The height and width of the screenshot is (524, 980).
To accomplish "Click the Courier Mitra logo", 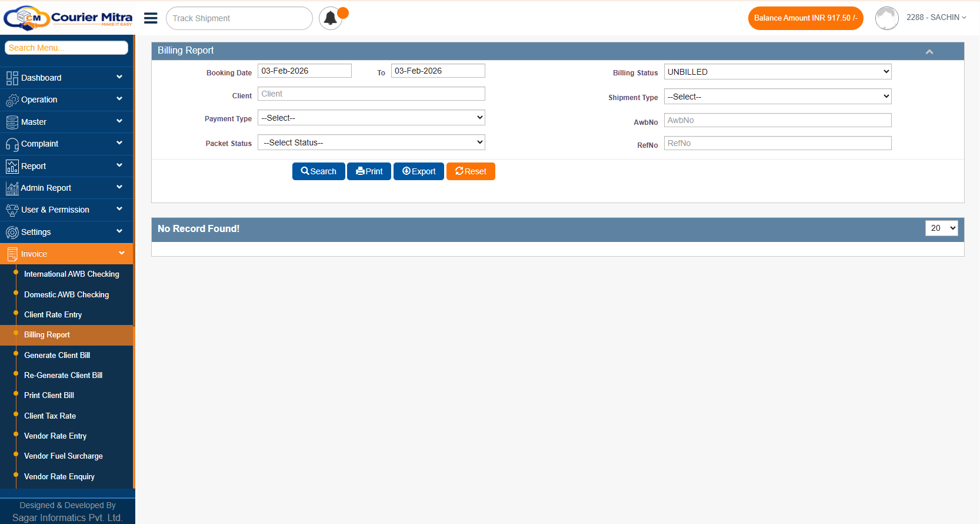I will tap(68, 18).
